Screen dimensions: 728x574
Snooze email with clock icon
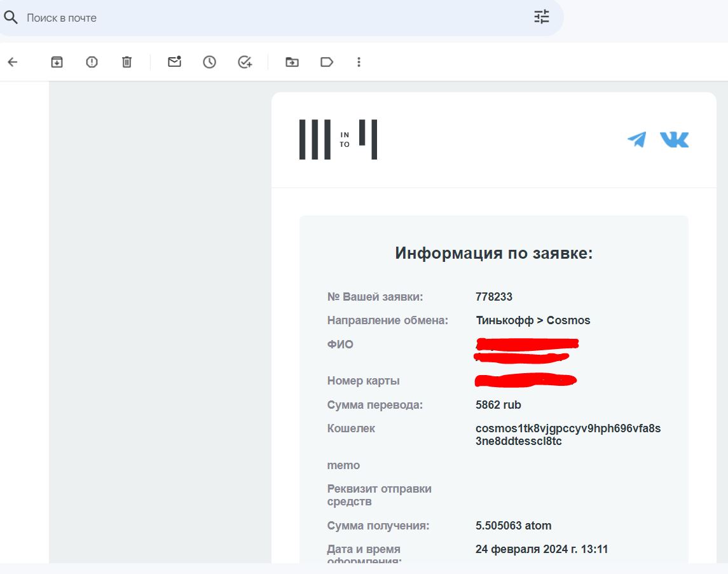(209, 62)
